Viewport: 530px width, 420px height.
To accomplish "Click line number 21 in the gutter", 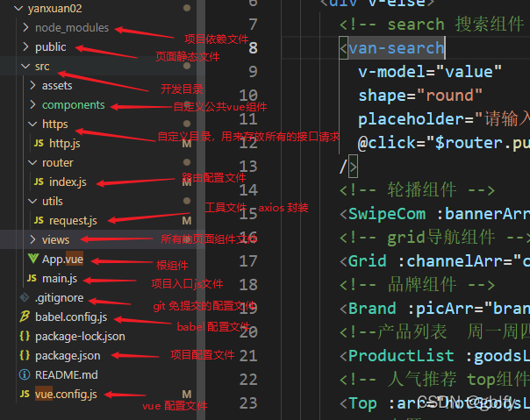I will (248, 356).
